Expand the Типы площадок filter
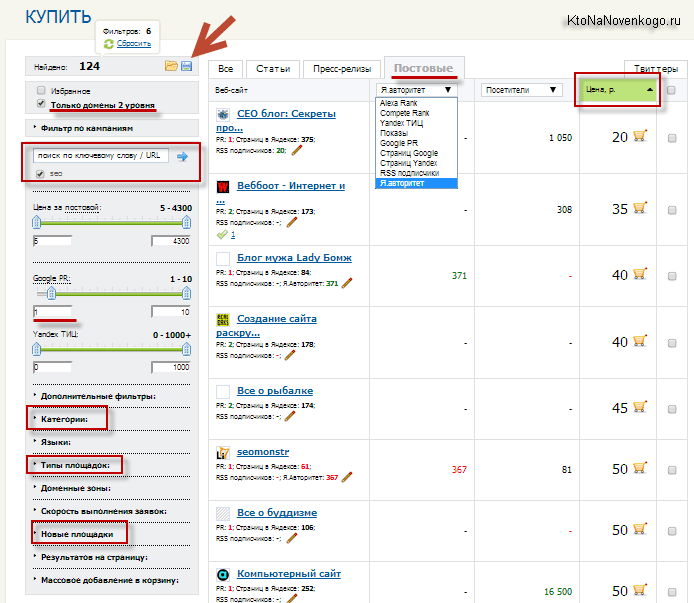This screenshot has width=694, height=603. click(75, 465)
